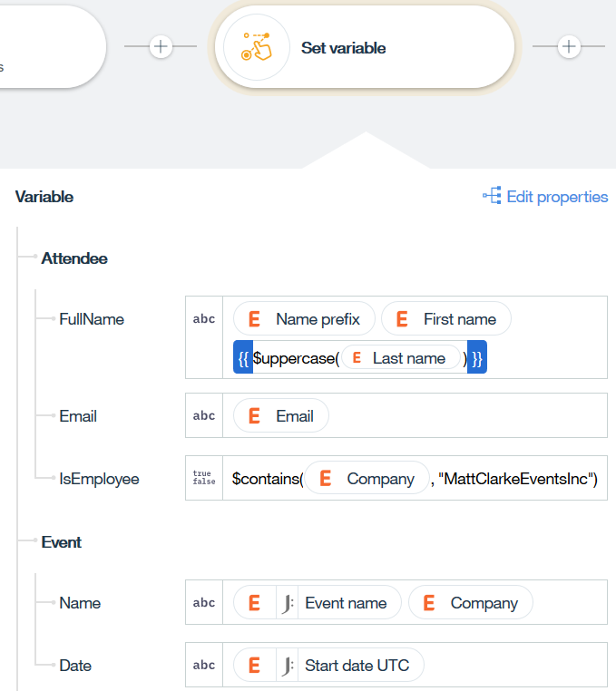616x691 pixels.
Task: Click the abc type icon for Email
Action: click(204, 416)
